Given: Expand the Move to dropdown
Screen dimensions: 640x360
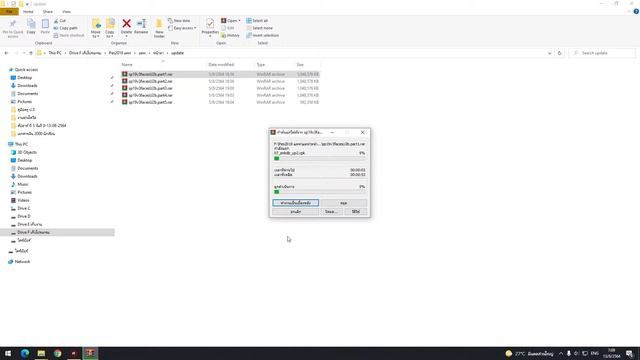Looking at the screenshot, I should [x=96, y=34].
